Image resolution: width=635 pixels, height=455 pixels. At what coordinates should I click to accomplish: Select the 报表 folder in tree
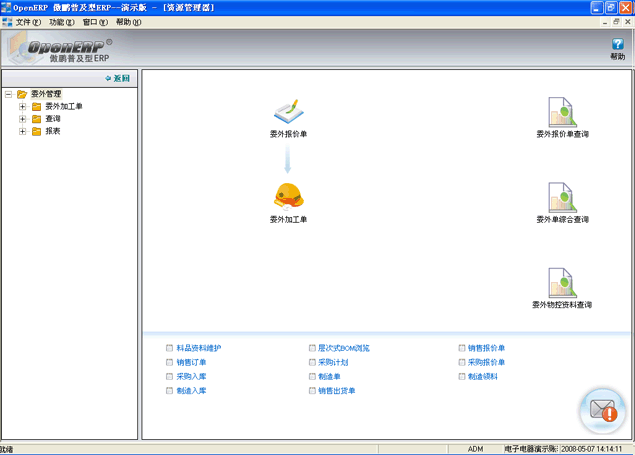52,130
